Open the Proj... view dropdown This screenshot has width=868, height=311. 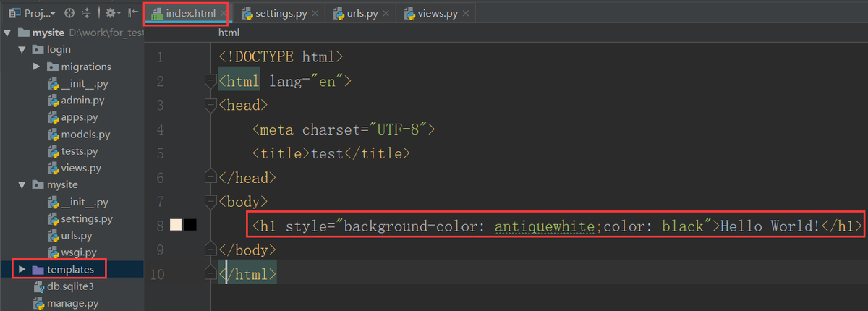coord(33,13)
